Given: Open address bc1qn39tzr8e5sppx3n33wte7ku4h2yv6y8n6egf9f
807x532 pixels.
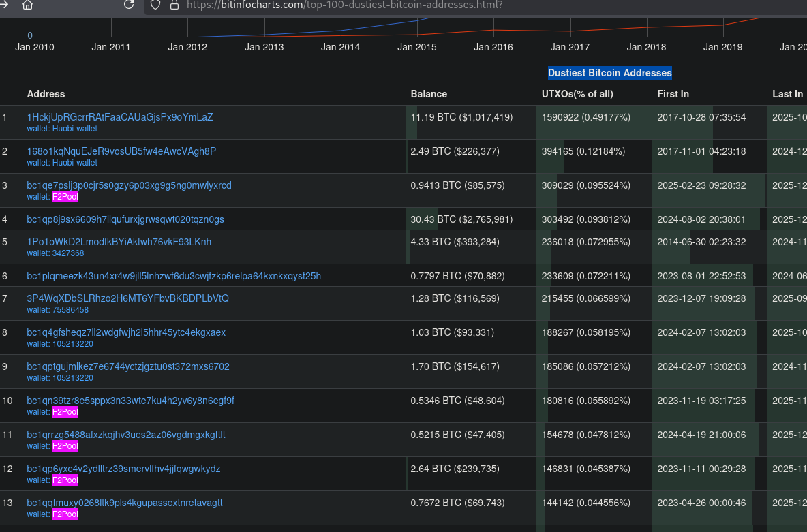Looking at the screenshot, I should (130, 401).
